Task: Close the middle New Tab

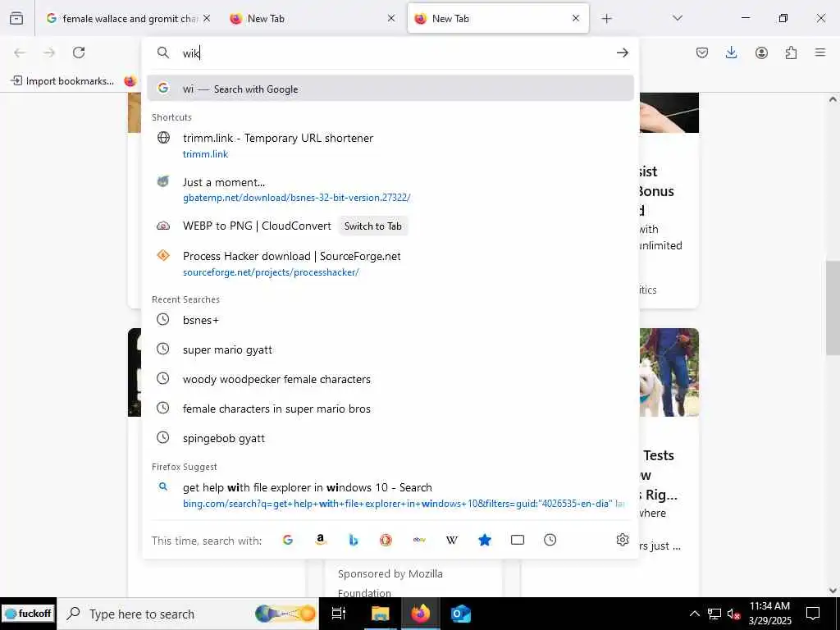Action: [x=391, y=19]
